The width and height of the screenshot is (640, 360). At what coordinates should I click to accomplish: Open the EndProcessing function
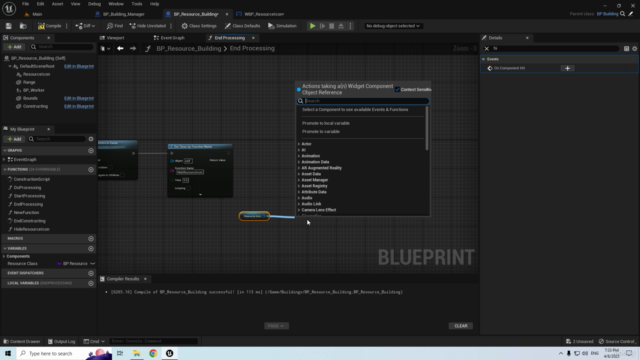[x=28, y=204]
